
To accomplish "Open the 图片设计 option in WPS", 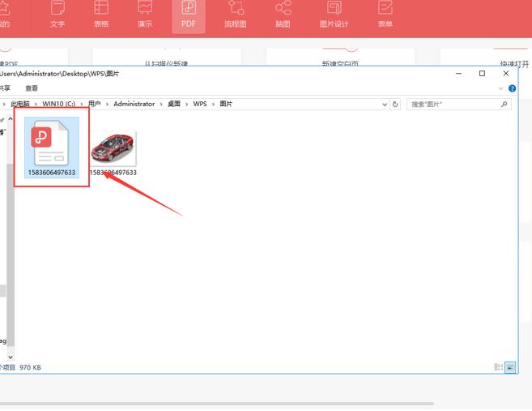I will (334, 15).
